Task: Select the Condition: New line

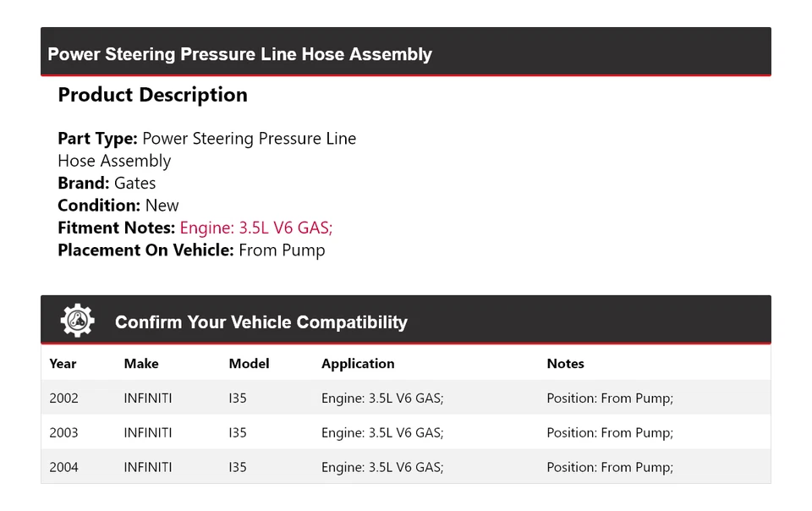Action: pos(118,206)
